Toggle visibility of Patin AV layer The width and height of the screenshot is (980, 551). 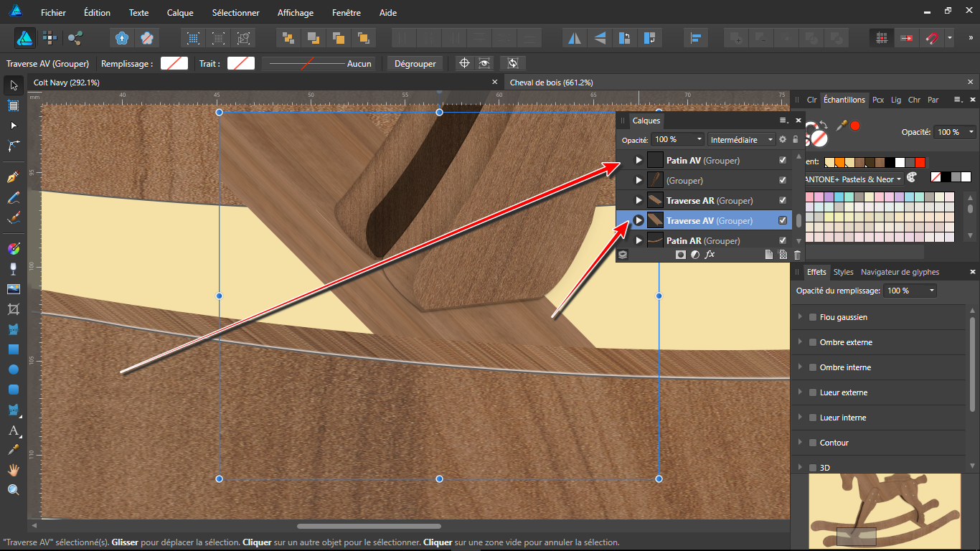pos(783,160)
